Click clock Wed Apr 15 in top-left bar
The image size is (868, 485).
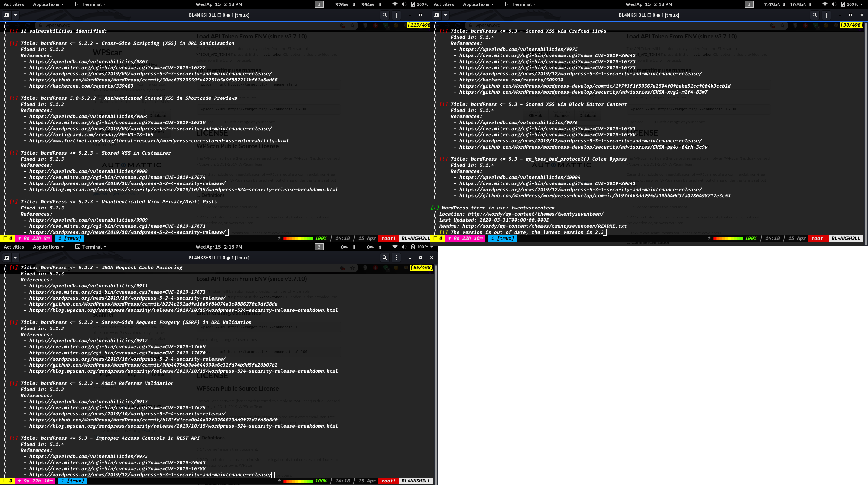219,4
